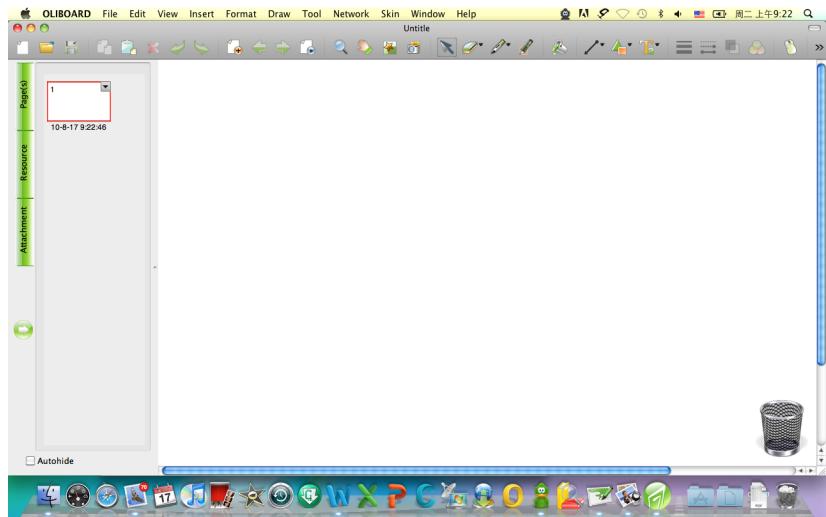
Task: Switch to the Attachment tab
Action: pos(25,232)
